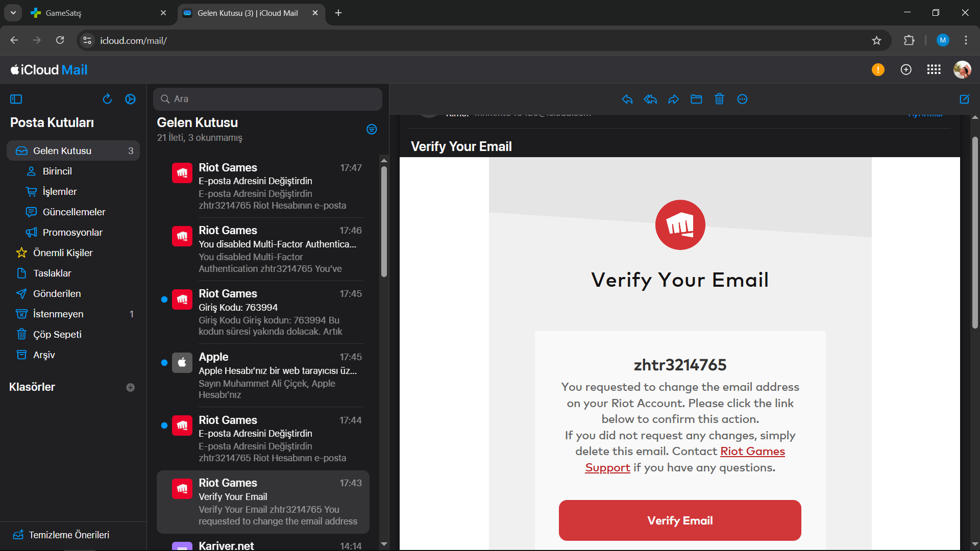The image size is (980, 551).
Task: Open browser extensions puzzle icon
Action: (909, 40)
